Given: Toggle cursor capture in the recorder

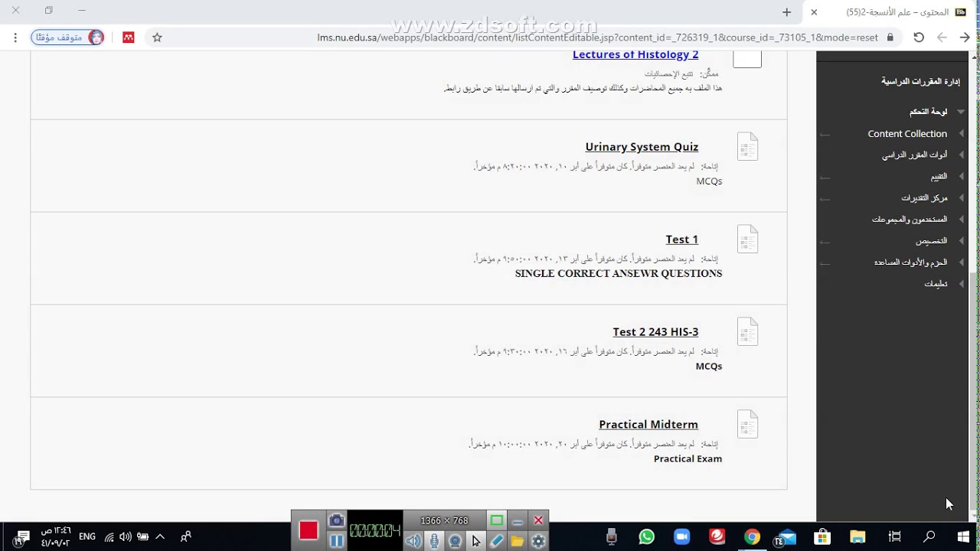Looking at the screenshot, I should 475,541.
